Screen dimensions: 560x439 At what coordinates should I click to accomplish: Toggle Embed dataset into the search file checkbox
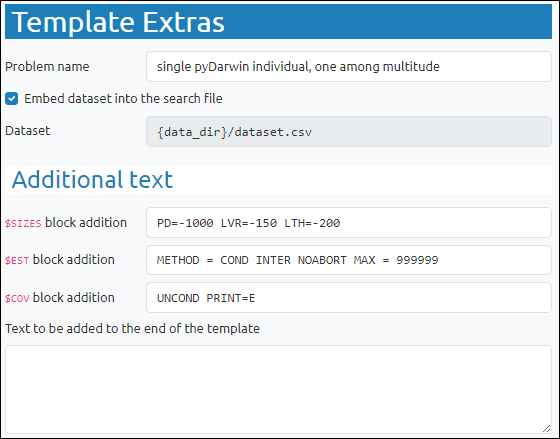pyautogui.click(x=11, y=99)
